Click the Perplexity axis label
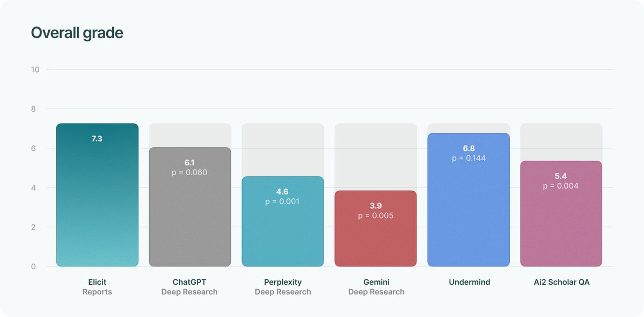This screenshot has width=644, height=317. pos(283,282)
